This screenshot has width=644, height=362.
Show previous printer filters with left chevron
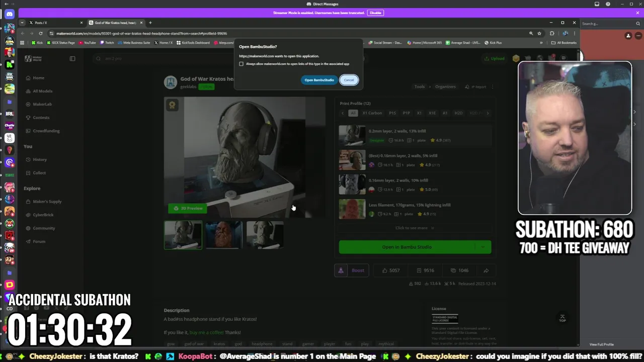click(343, 113)
